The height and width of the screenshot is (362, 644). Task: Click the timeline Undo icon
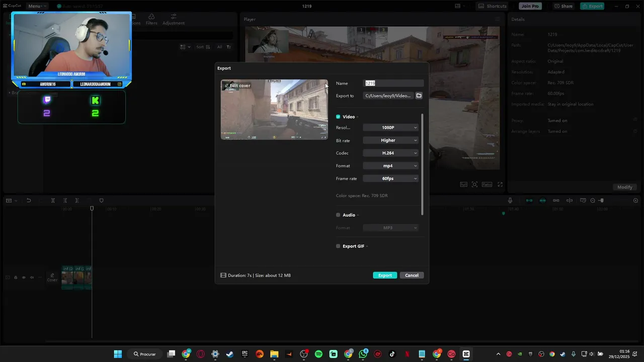click(x=29, y=201)
